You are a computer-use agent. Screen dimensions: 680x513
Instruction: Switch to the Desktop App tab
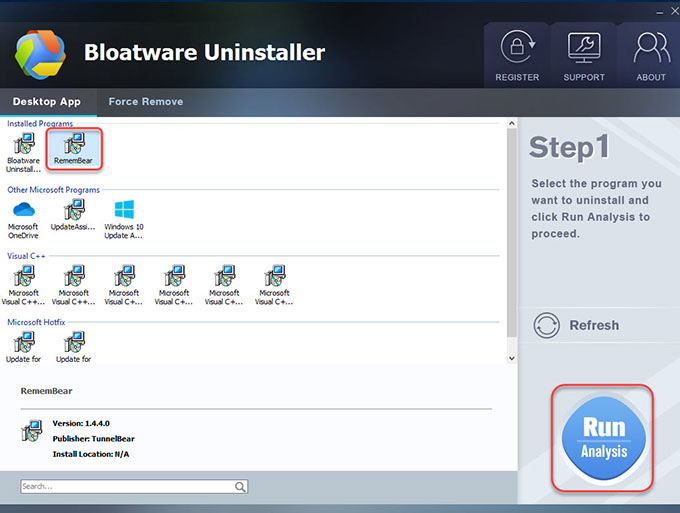coord(47,102)
